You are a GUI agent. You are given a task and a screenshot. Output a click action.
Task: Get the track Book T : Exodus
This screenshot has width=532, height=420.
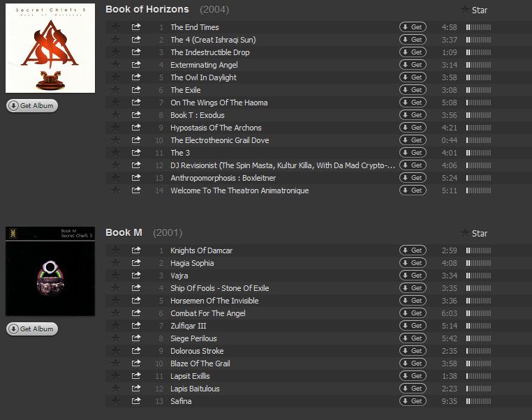tap(413, 115)
